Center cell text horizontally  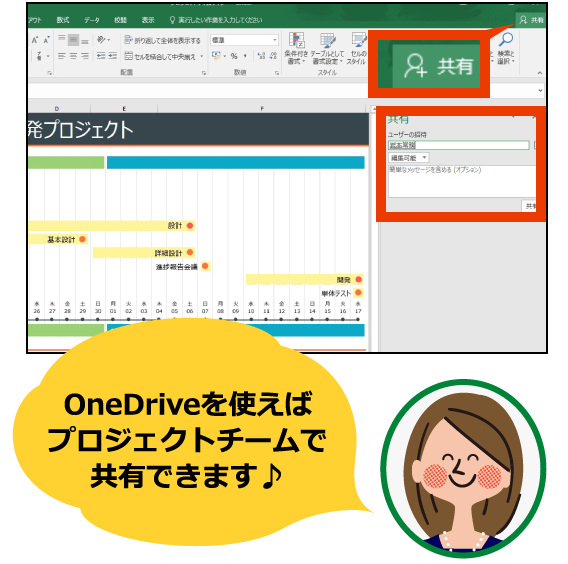click(73, 56)
